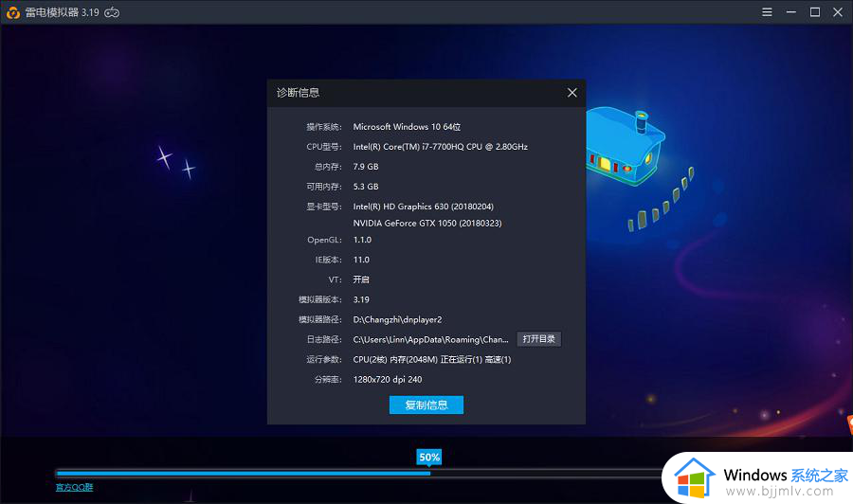Viewport: 853px width, 504px height.
Task: Click the 操作系统 label
Action: tap(324, 127)
